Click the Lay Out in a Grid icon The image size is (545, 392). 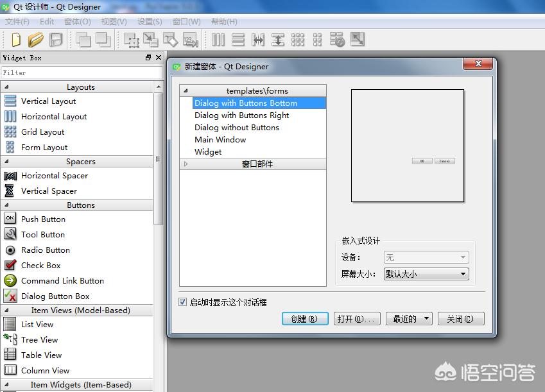click(298, 39)
